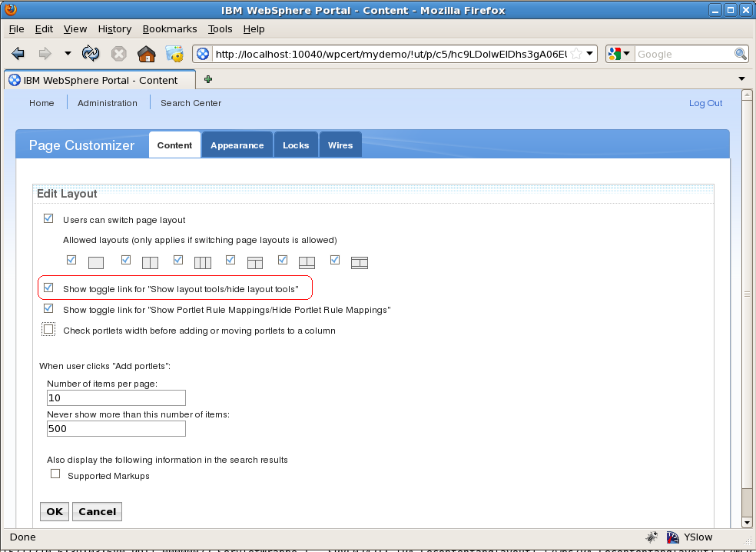Viewport: 756px width, 552px height.
Task: Open the Administration link
Action: click(108, 103)
